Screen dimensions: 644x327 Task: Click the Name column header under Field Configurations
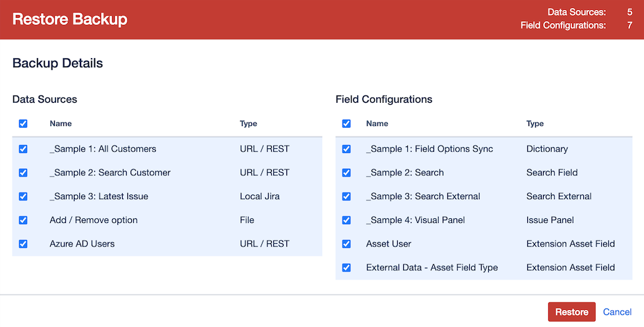click(377, 124)
